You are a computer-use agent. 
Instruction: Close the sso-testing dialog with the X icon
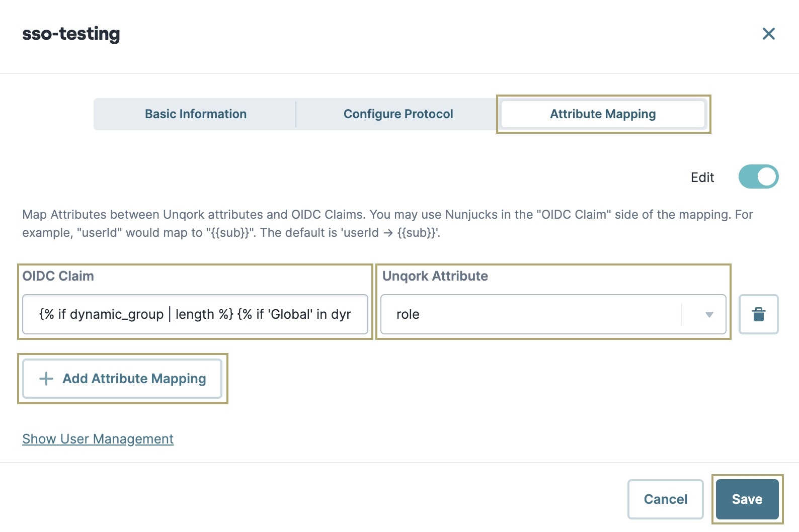coord(768,34)
